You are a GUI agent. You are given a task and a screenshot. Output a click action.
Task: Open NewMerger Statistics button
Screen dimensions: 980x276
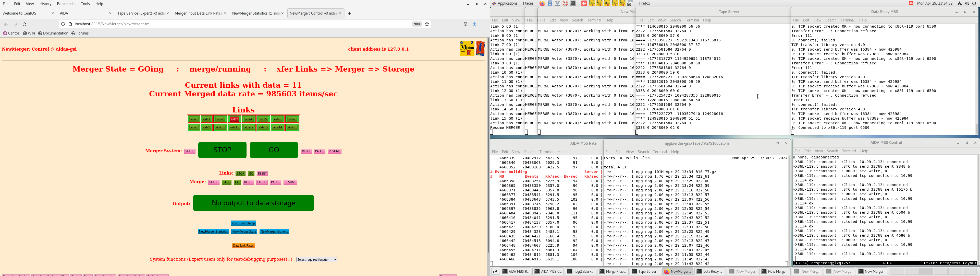(x=213, y=231)
